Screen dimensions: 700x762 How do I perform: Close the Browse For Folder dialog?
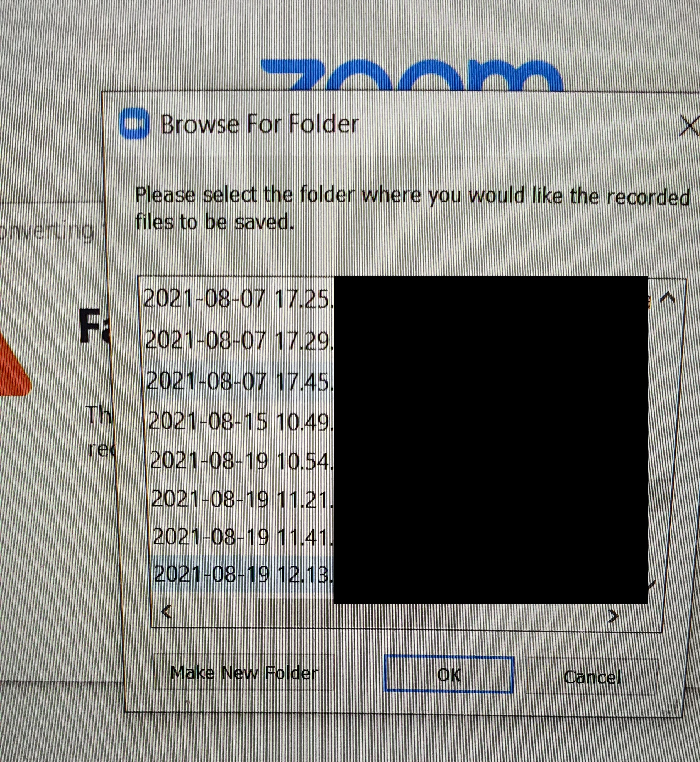tap(689, 126)
